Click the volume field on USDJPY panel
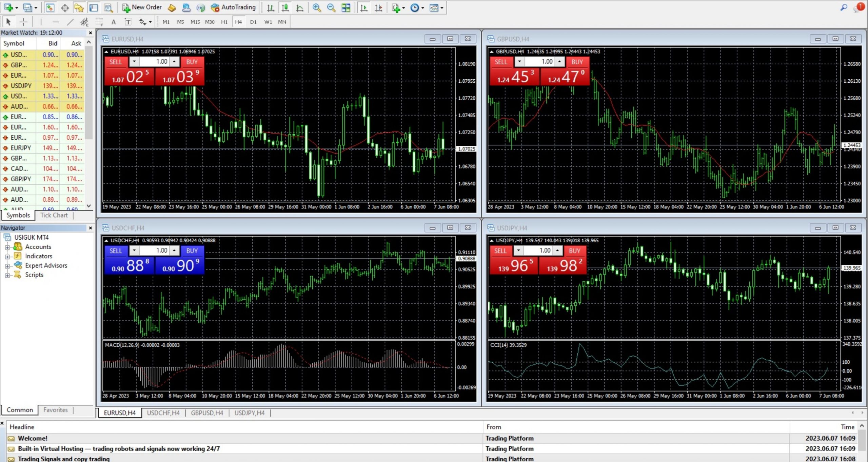The height and width of the screenshot is (462, 868). coord(538,250)
